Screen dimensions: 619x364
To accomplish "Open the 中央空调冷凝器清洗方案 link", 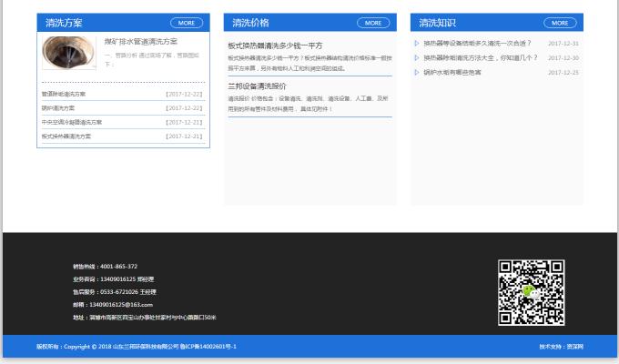I will (72, 122).
